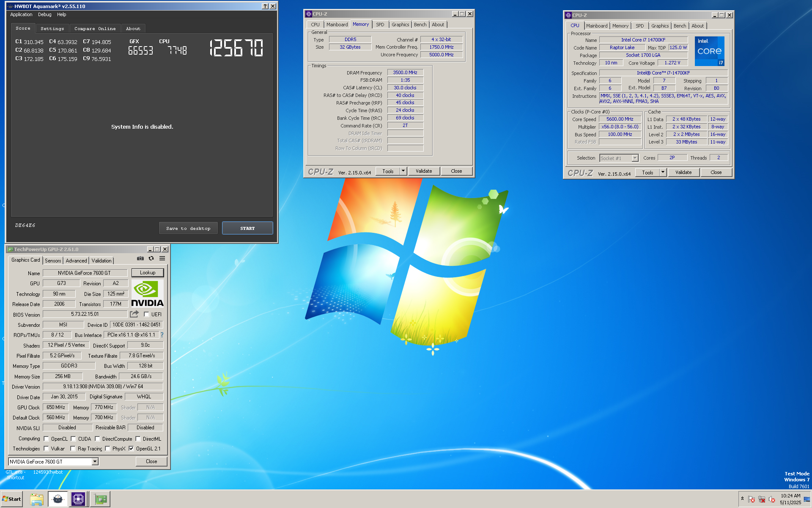Click the Core Speed 5600.00 MHz field
812x508 pixels.
pyautogui.click(x=620, y=119)
